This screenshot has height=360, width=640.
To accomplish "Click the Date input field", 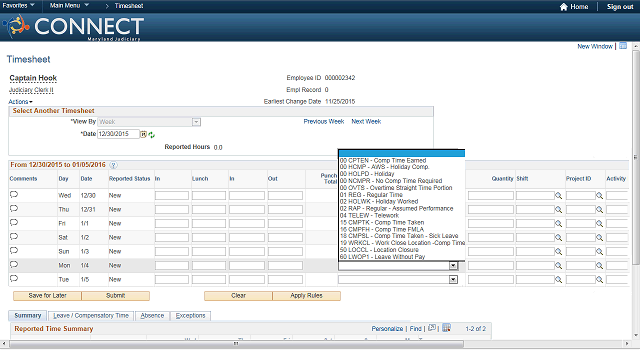I will pyautogui.click(x=118, y=134).
